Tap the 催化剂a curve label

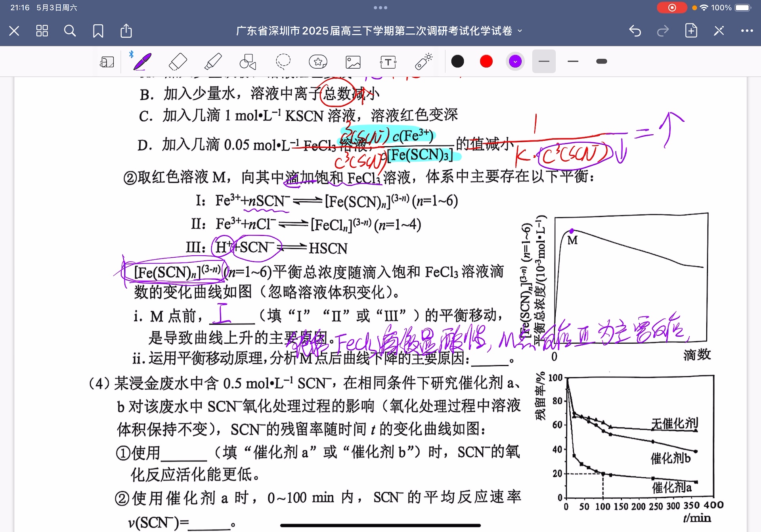pyautogui.click(x=672, y=487)
